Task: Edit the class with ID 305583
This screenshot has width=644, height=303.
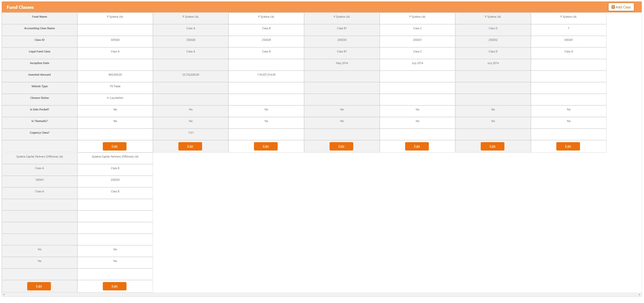Action: (x=114, y=146)
